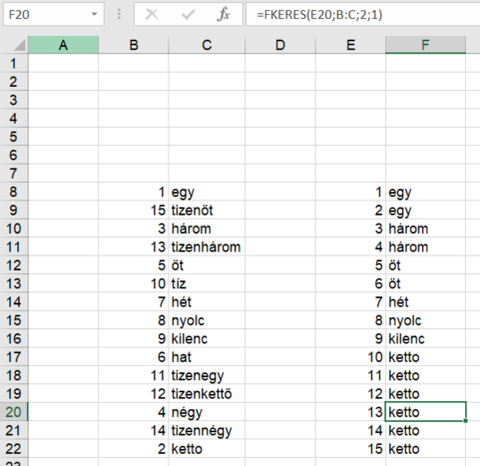Click cell B9 with value 15
480x466 pixels.
click(134, 210)
